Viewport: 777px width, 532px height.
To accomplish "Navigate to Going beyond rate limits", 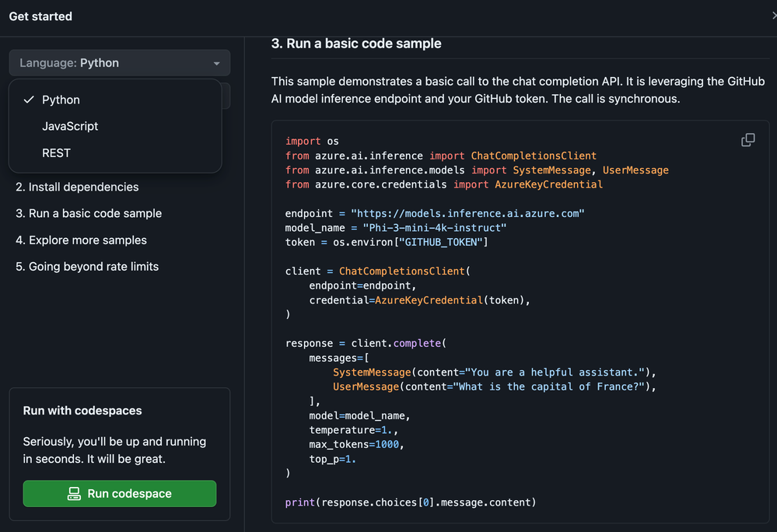I will click(x=87, y=267).
